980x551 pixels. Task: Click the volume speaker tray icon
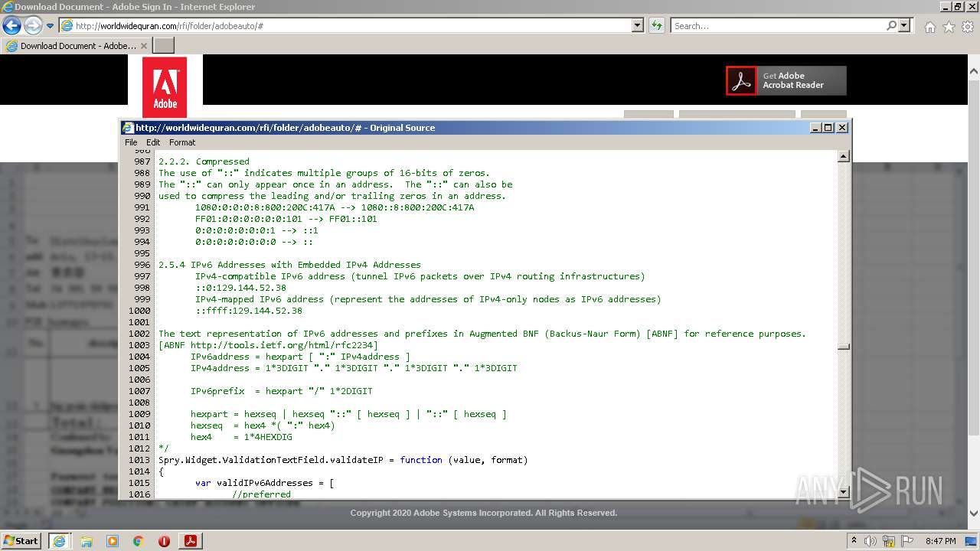point(871,541)
